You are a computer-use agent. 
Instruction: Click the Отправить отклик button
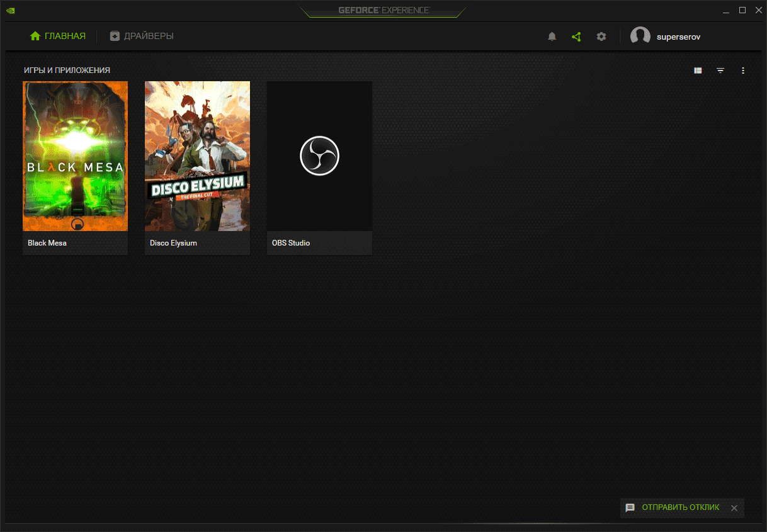tap(680, 507)
